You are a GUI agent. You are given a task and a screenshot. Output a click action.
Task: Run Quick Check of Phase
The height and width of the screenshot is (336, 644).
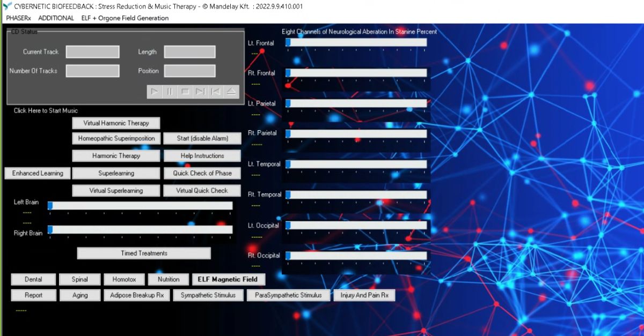pos(202,173)
